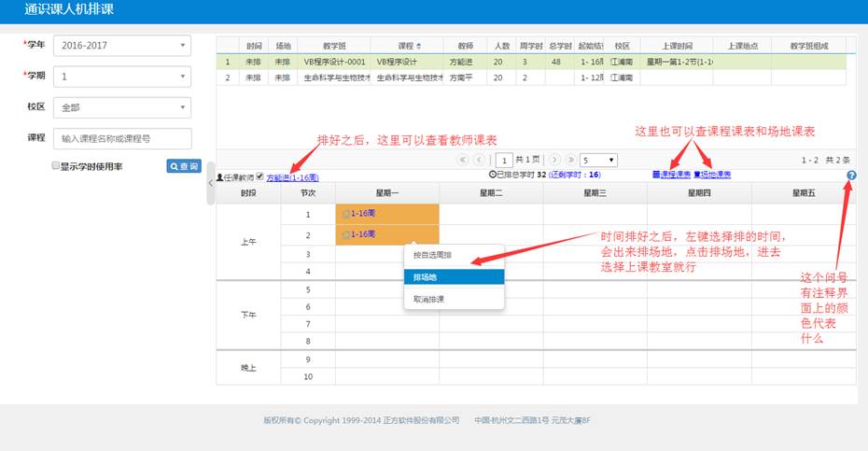Select 取消排课 in the context menu
The height and width of the screenshot is (451, 868).
tap(454, 299)
